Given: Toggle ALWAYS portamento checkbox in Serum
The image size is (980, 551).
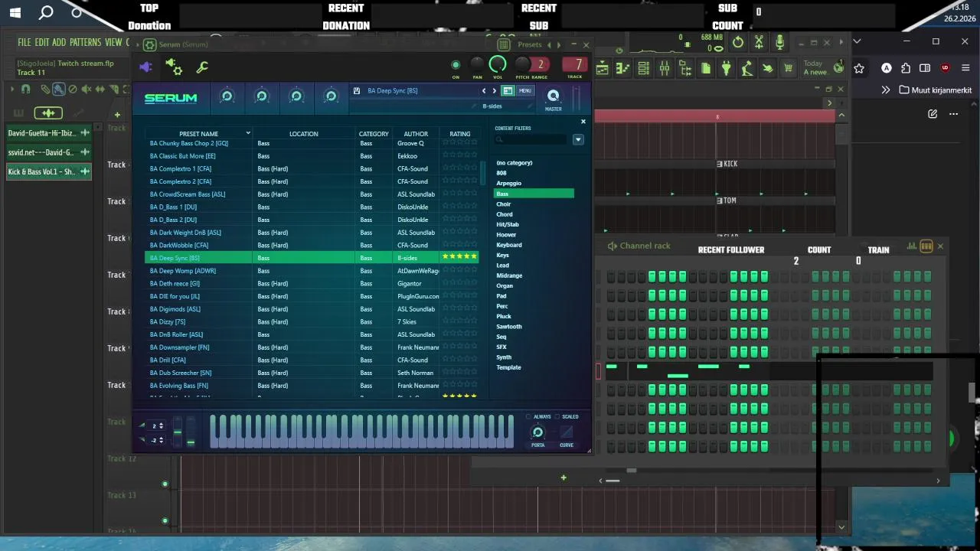Looking at the screenshot, I should pyautogui.click(x=528, y=416).
